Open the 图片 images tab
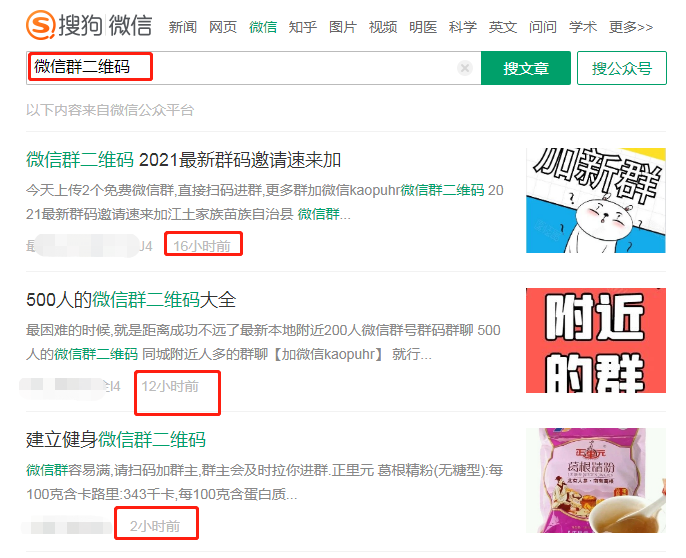This screenshot has height=558, width=686. pyautogui.click(x=343, y=27)
